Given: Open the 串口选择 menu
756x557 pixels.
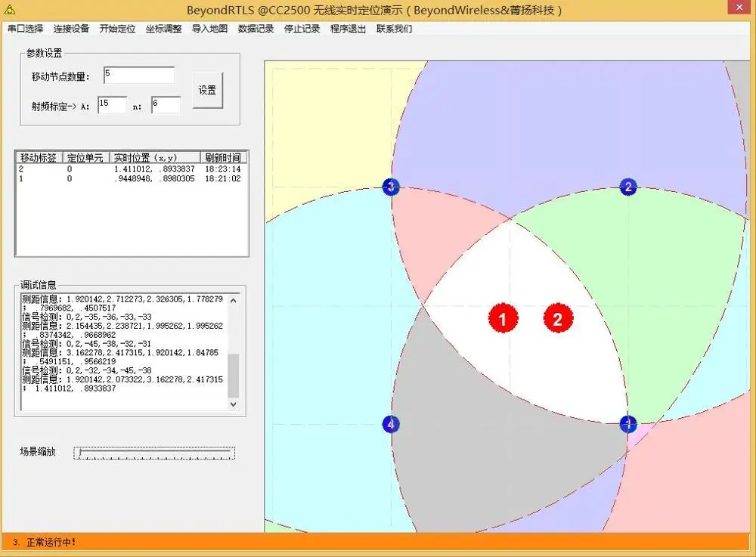Looking at the screenshot, I should tap(26, 29).
